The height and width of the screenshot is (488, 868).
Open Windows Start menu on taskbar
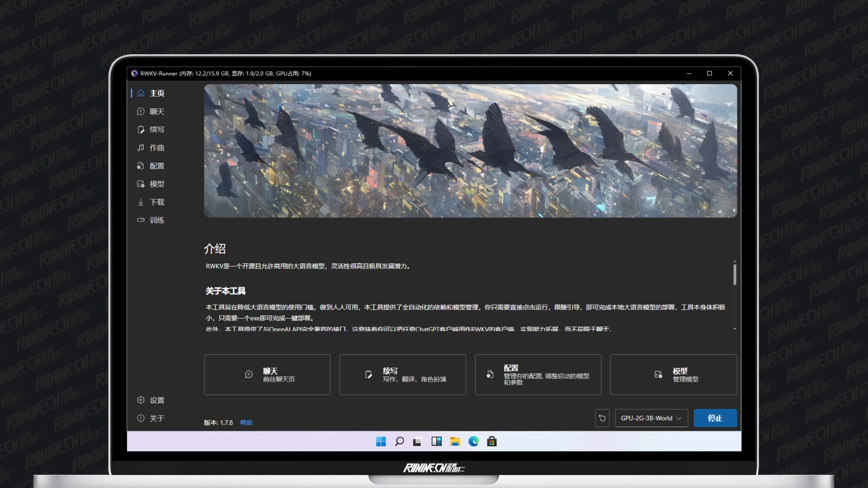click(x=381, y=442)
